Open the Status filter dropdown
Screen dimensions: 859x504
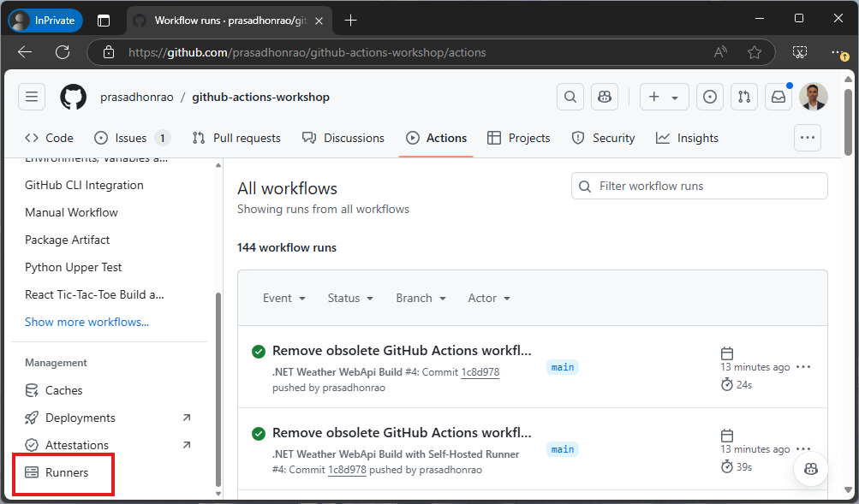[350, 299]
